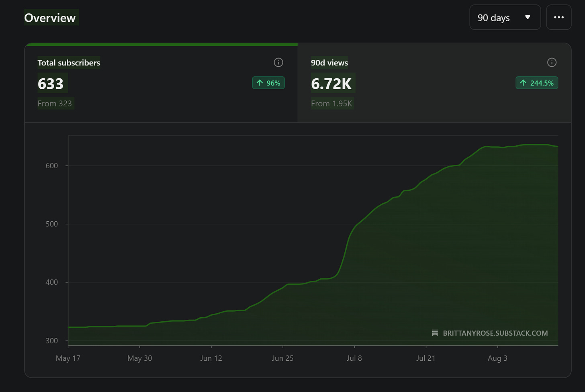Click the 6.72K views number
This screenshot has height=392, width=585.
click(x=331, y=84)
